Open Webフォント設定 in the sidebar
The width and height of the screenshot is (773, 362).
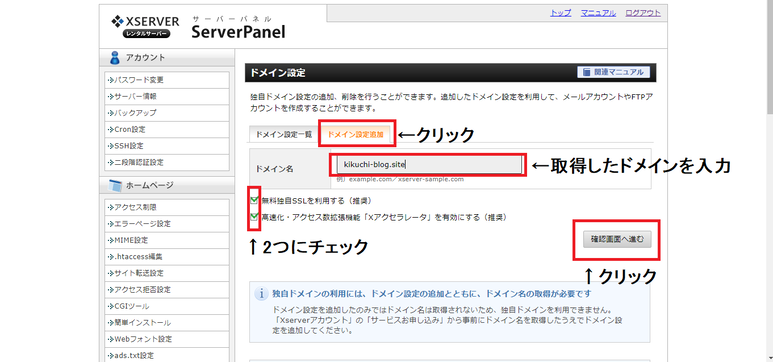(167, 339)
